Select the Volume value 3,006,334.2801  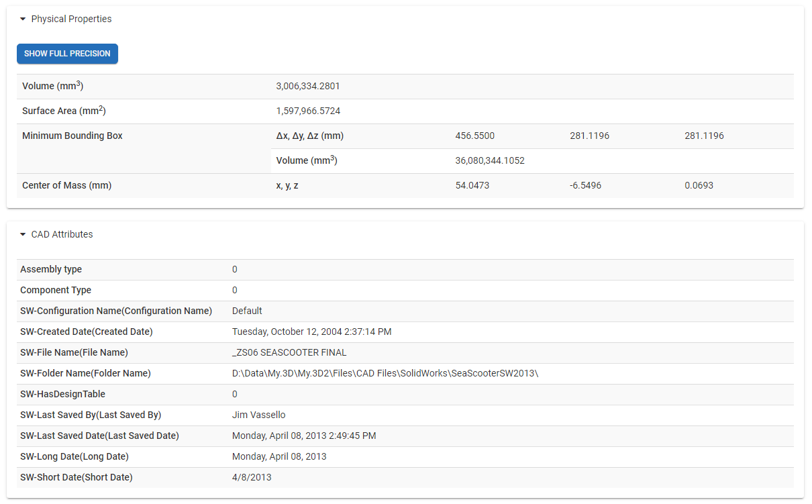(308, 87)
